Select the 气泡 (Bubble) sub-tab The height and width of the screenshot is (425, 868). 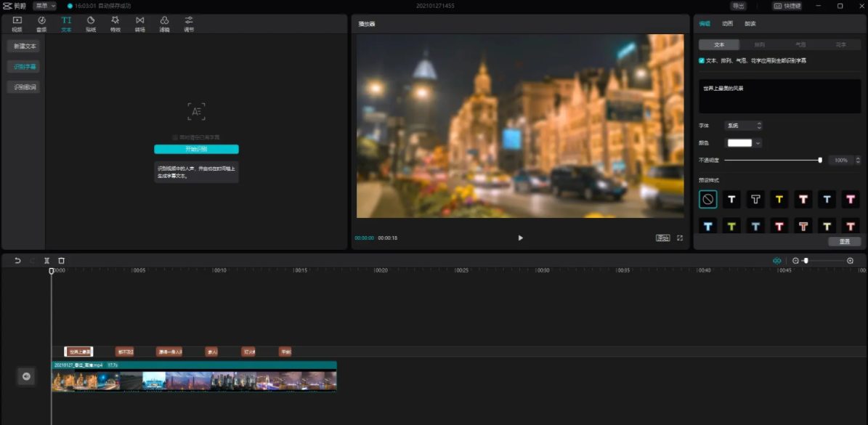[800, 44]
